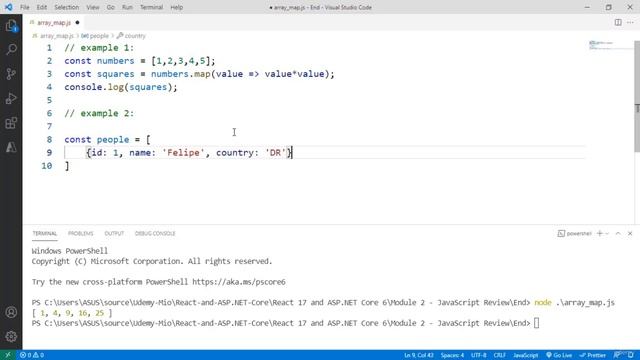640x360 pixels.
Task: Switch to the TERMINAL panel tab
Action: pos(44,233)
